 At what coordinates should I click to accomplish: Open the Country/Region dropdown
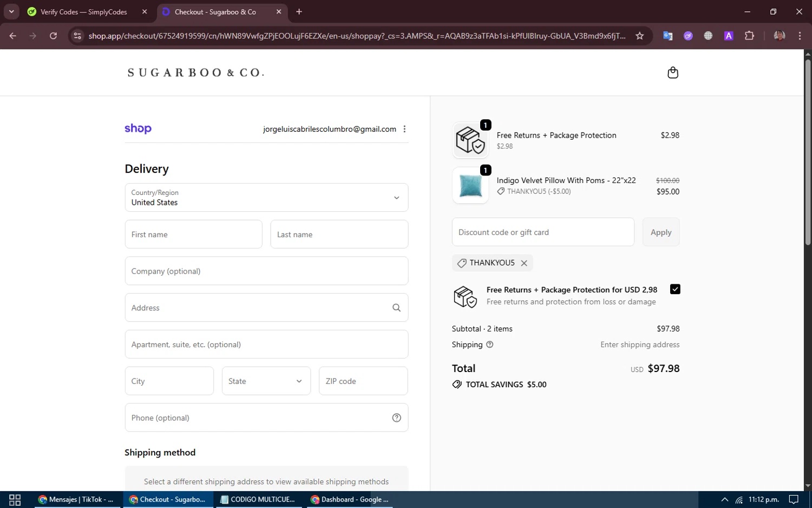[266, 197]
